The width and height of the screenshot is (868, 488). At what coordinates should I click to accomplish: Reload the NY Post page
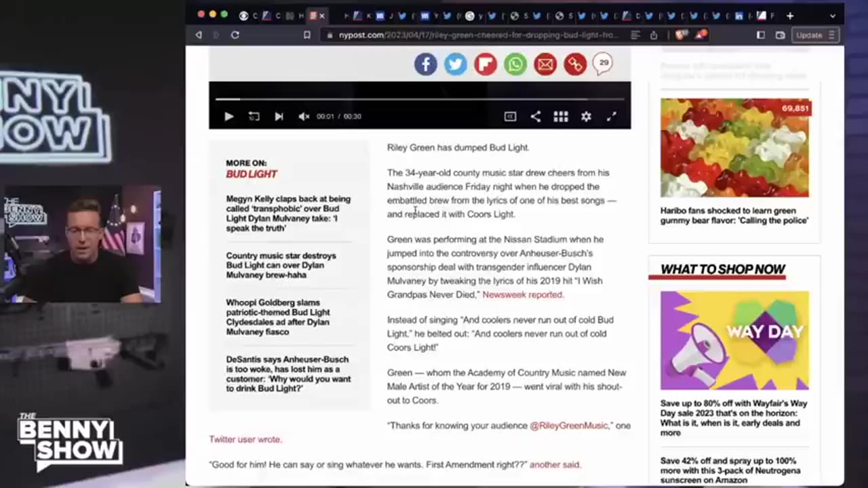point(235,35)
